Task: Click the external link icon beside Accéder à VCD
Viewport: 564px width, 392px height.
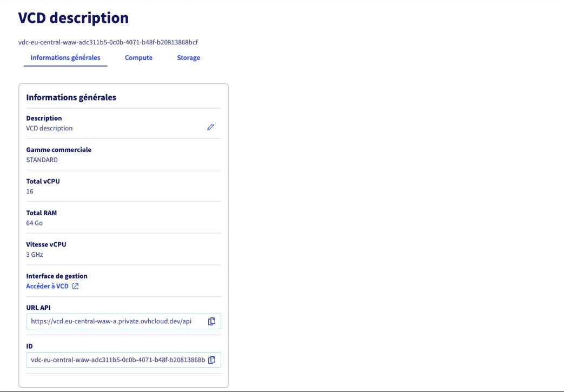Action: coord(75,286)
